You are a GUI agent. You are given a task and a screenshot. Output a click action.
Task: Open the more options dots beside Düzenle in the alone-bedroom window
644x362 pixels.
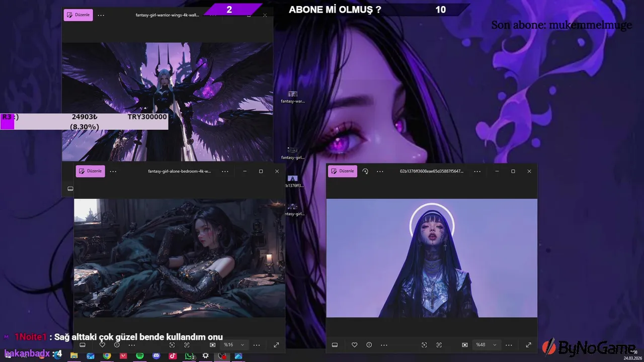(x=113, y=171)
